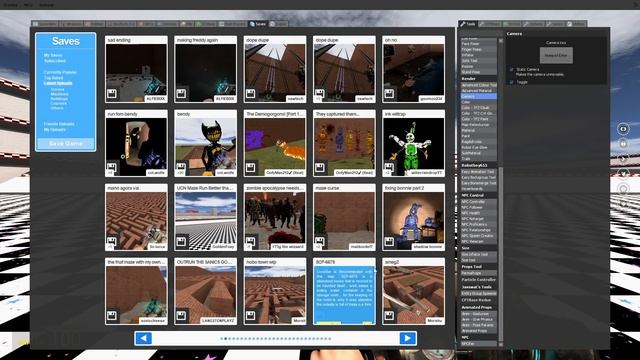The height and width of the screenshot is (360, 640).
Task: Select the Particle Controller tool
Action: [x=478, y=280]
